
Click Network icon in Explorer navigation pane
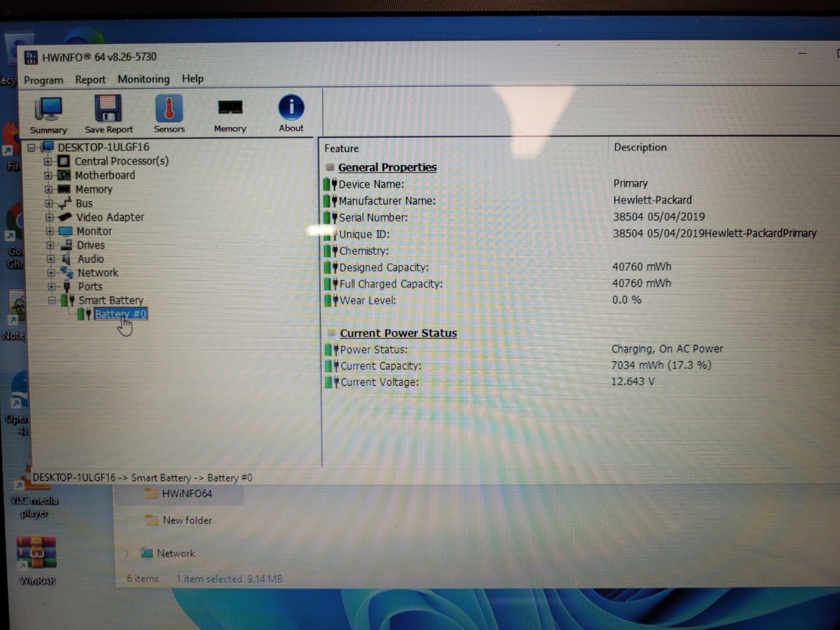coord(146,553)
